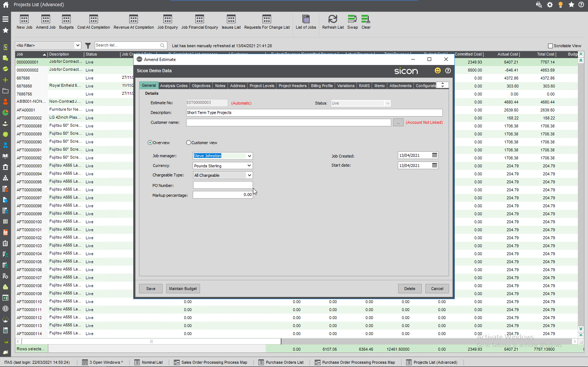The image size is (588, 367).
Task: Open Job Financial Enquiry
Action: [x=199, y=22]
